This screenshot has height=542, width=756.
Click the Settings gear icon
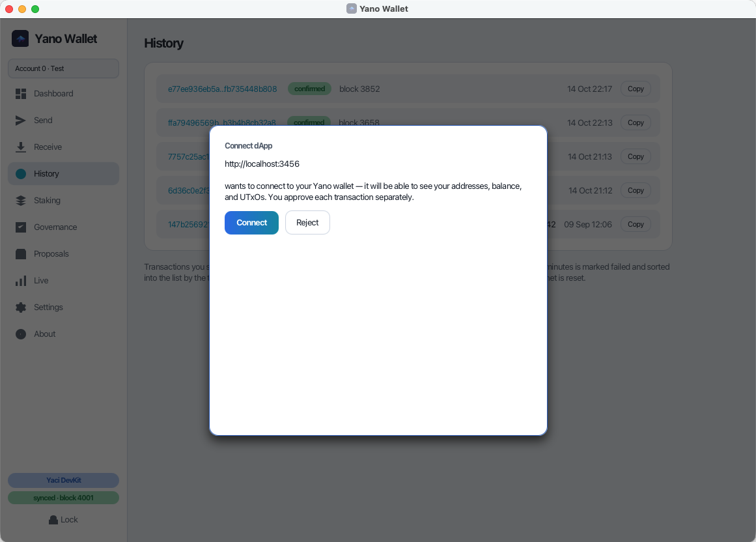21,307
